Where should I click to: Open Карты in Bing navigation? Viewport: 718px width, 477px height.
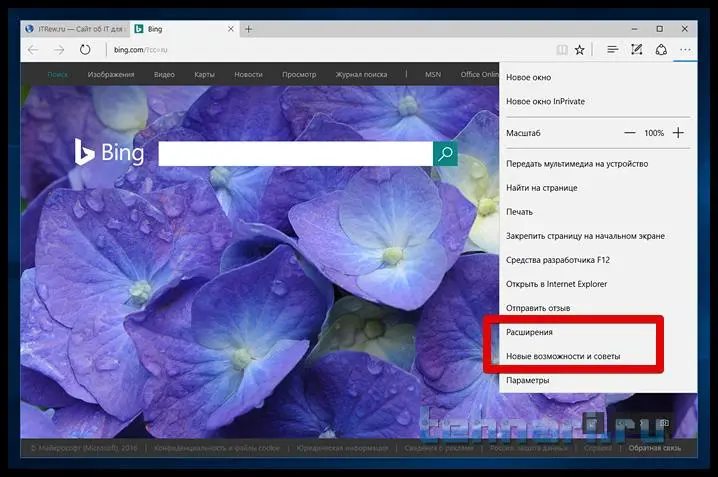pos(204,74)
